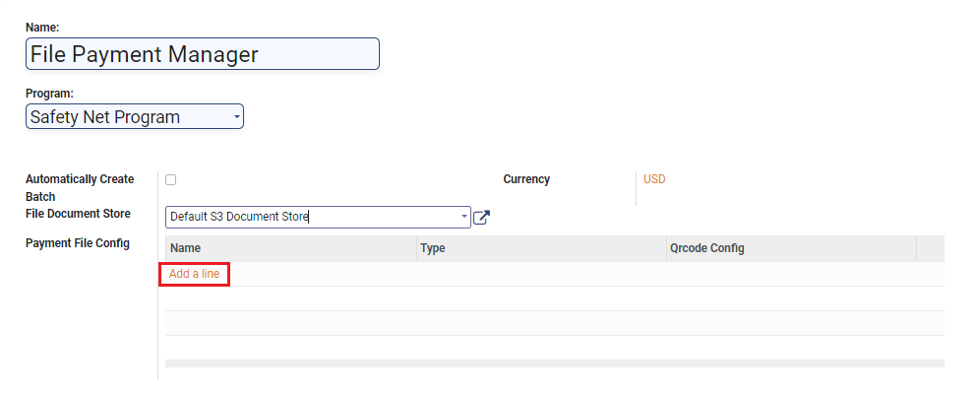980x394 pixels.
Task: Click the horizontal scrollbar below the table
Action: [x=554, y=363]
